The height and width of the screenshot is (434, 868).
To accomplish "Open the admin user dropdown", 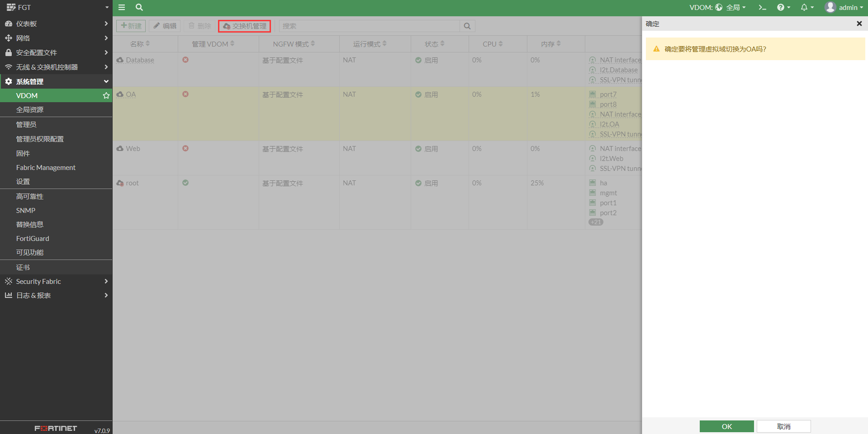I will pyautogui.click(x=844, y=7).
